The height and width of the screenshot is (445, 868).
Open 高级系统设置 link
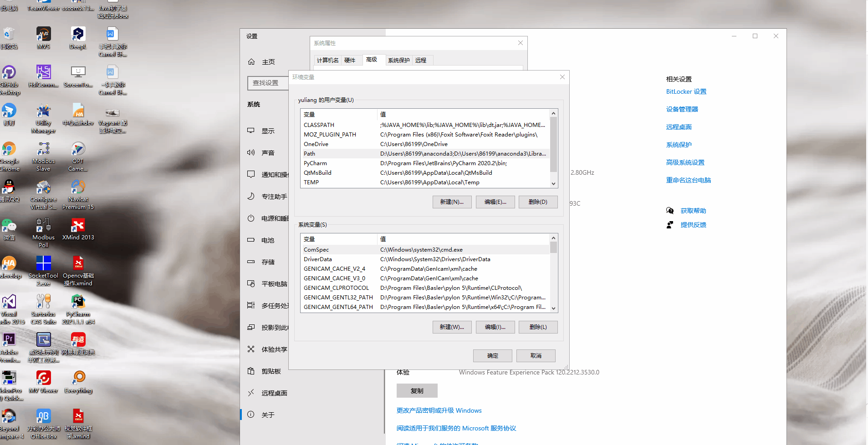tap(685, 162)
